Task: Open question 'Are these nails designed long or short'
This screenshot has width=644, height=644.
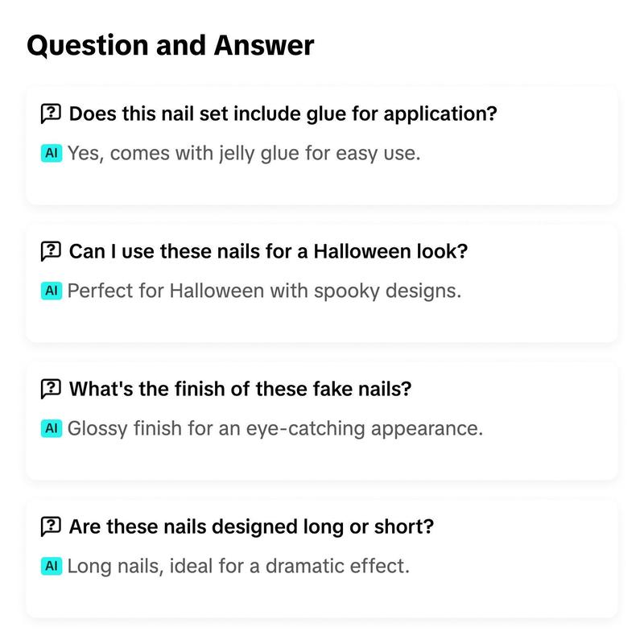Action: [251, 526]
